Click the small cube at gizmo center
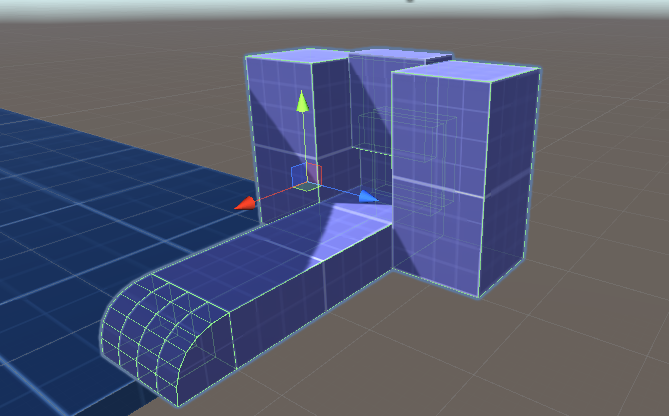This screenshot has height=416, width=669. (x=306, y=176)
